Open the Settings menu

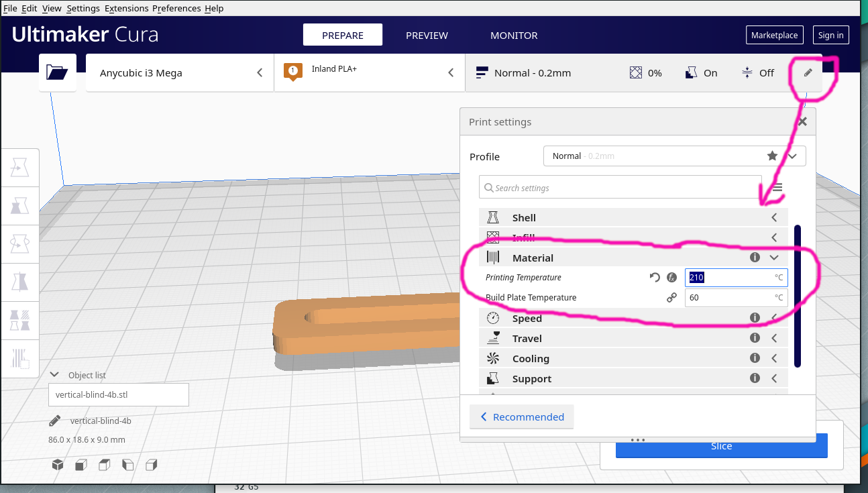[x=83, y=8]
